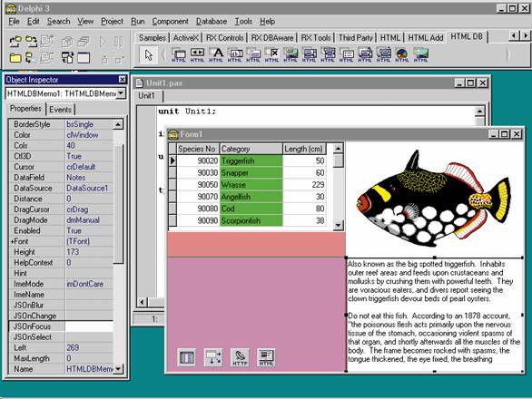The width and height of the screenshot is (532, 399).
Task: Switch to the HTML Add palette tab
Action: [x=426, y=37]
